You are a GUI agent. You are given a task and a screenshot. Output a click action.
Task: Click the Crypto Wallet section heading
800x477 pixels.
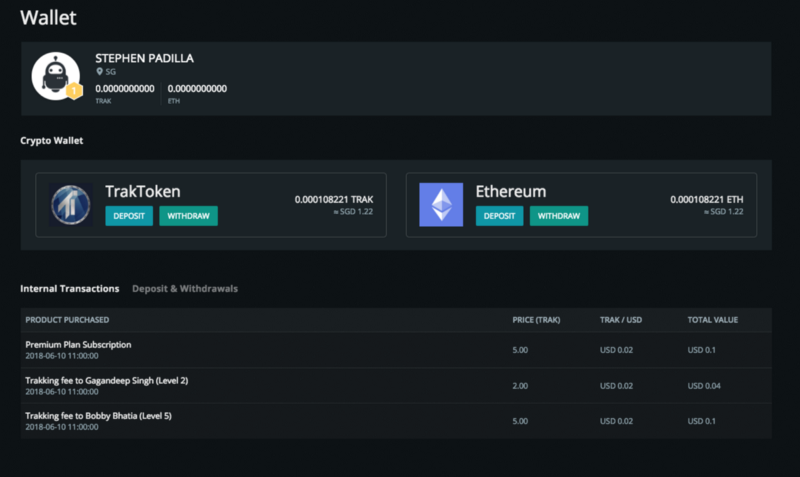[x=52, y=140]
